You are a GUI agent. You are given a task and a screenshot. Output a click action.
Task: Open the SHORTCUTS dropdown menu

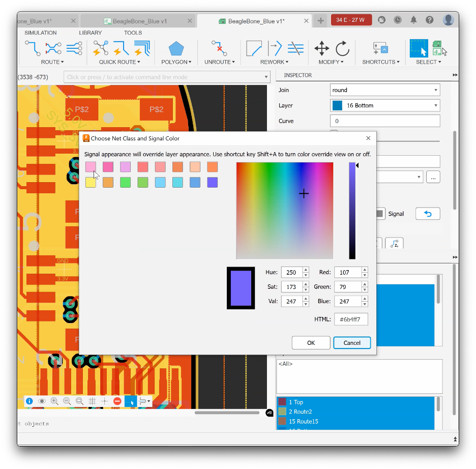point(381,62)
